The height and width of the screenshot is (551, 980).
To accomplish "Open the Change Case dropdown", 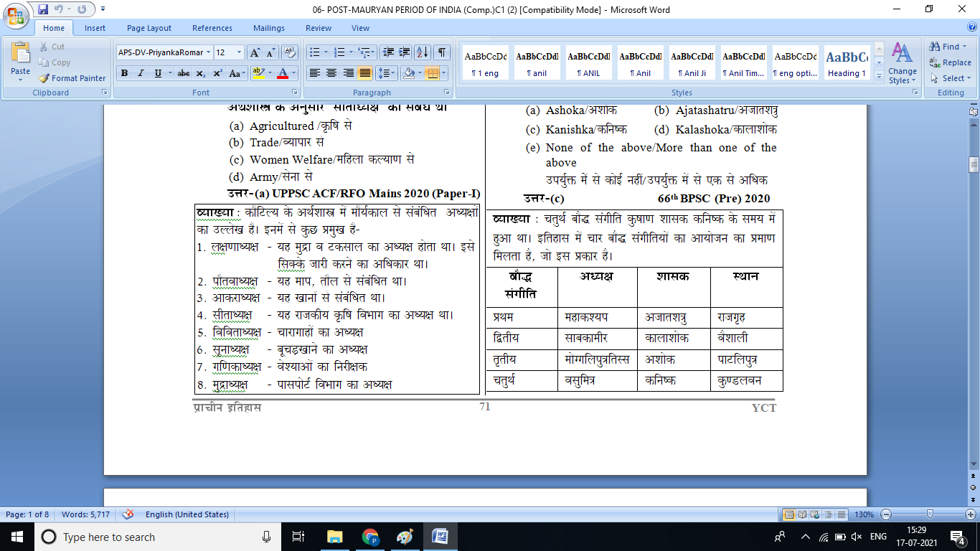I will pos(236,73).
